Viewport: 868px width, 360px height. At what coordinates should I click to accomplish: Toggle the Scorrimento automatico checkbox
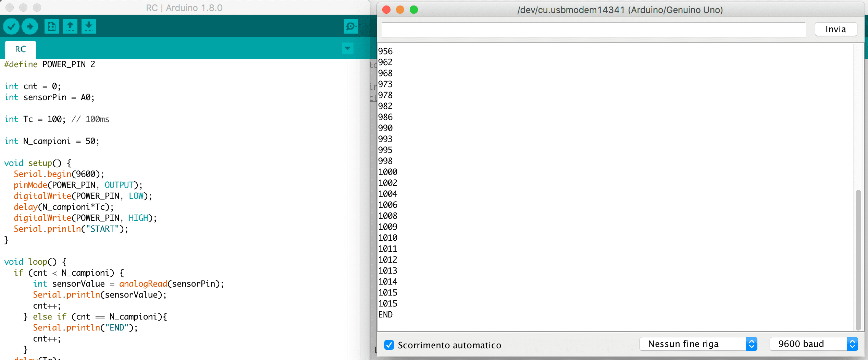389,345
